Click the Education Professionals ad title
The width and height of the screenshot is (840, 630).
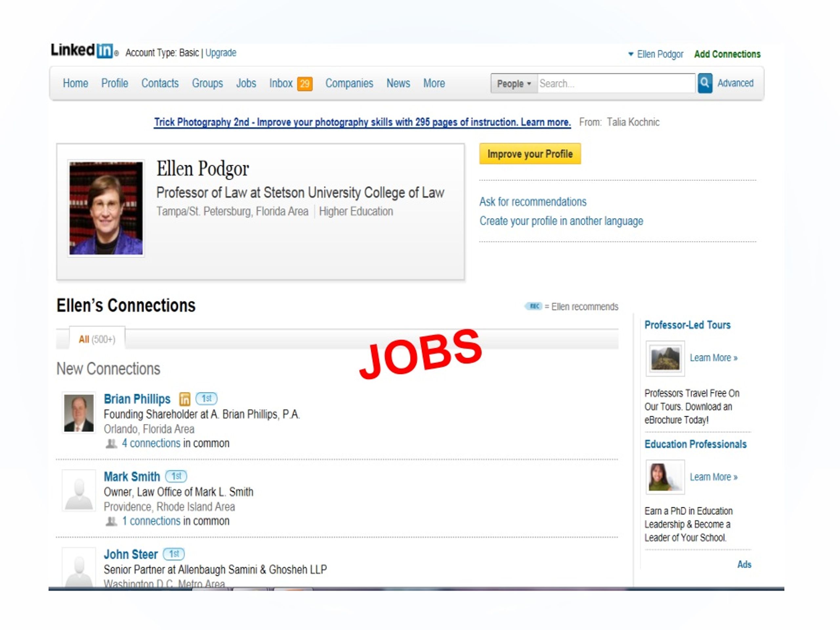click(x=695, y=444)
